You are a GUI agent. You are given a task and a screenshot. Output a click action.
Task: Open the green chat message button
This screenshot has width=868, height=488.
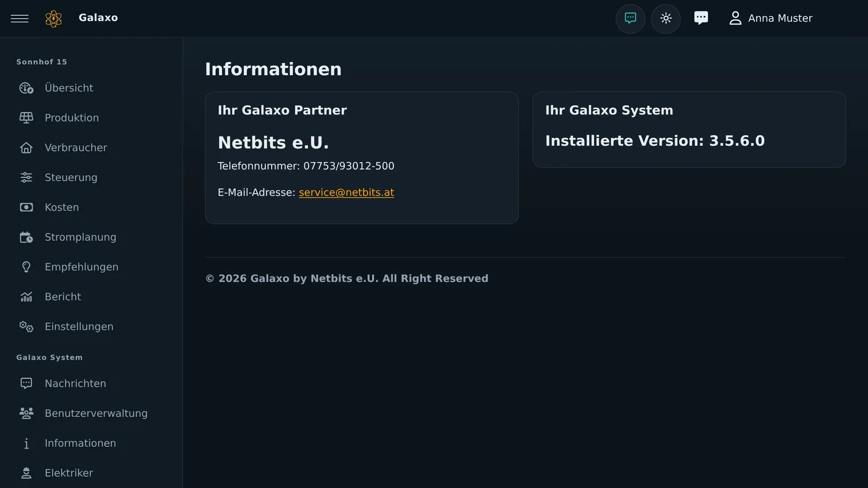[630, 18]
